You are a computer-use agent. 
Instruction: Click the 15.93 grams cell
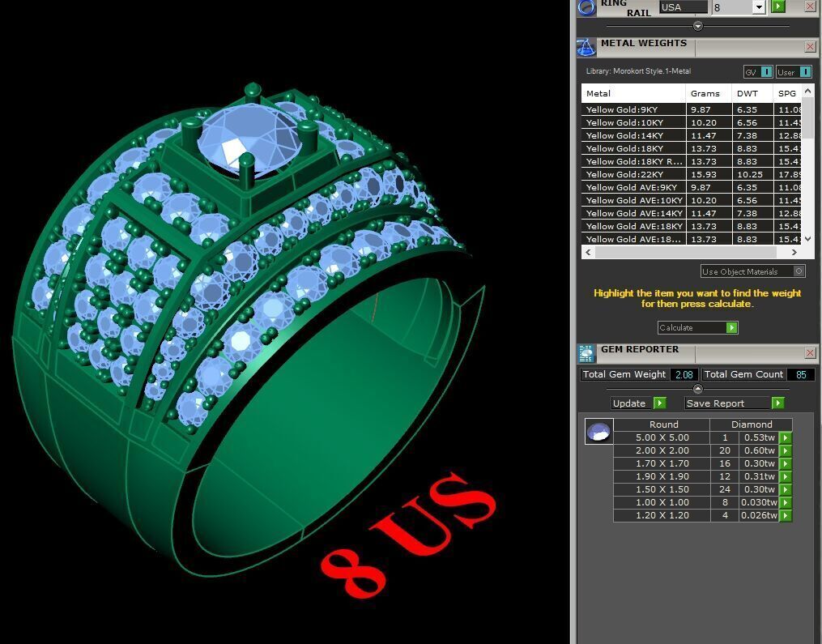(709, 175)
